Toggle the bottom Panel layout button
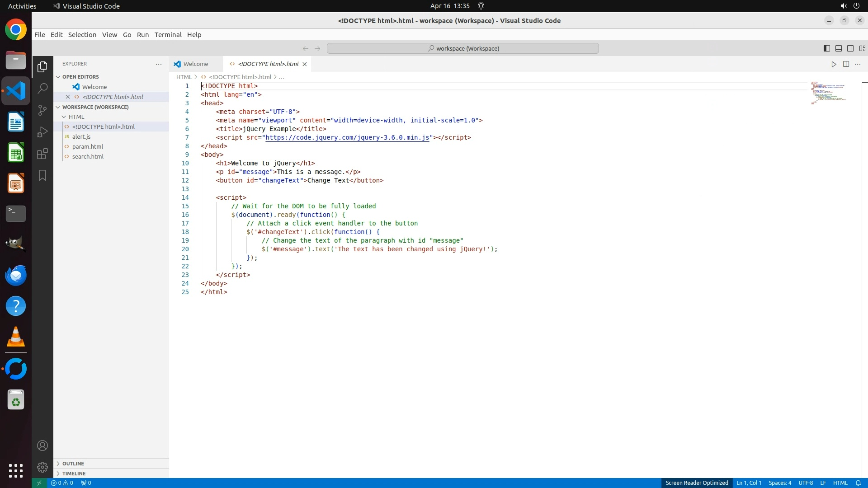 click(838, 48)
